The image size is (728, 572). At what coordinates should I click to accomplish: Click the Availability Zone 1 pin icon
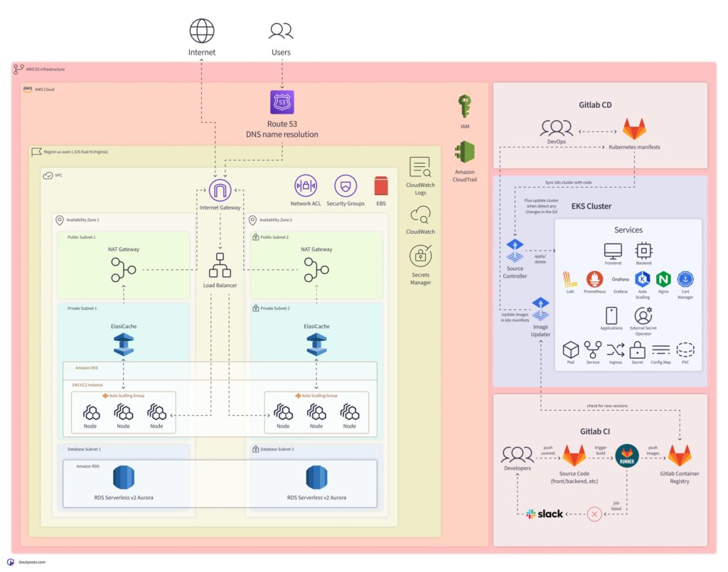tap(60, 220)
